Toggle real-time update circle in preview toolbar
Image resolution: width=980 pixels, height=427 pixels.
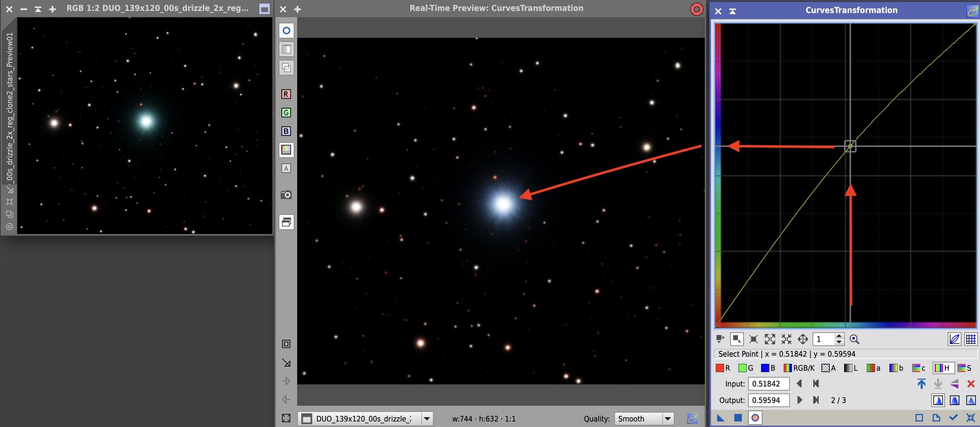[x=286, y=31]
